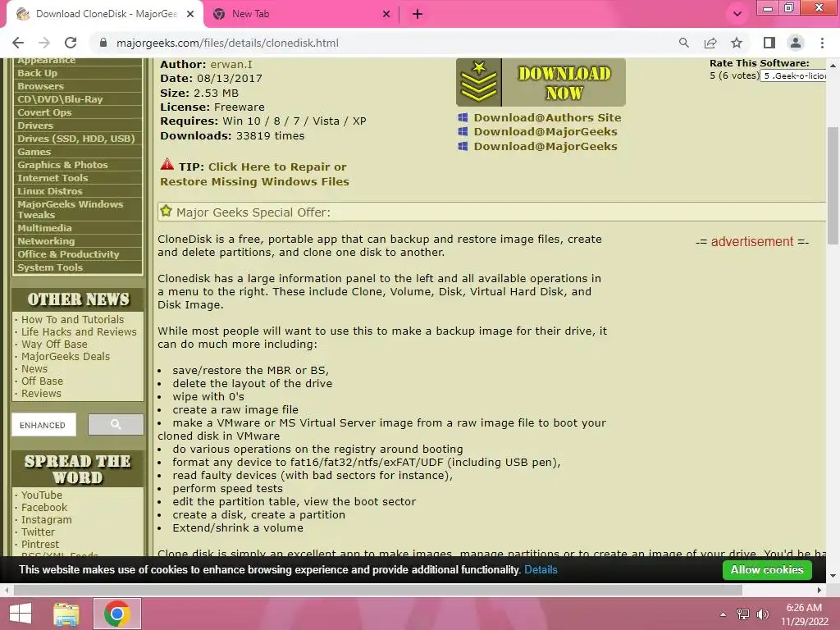Expand the tab search chevron

(737, 14)
